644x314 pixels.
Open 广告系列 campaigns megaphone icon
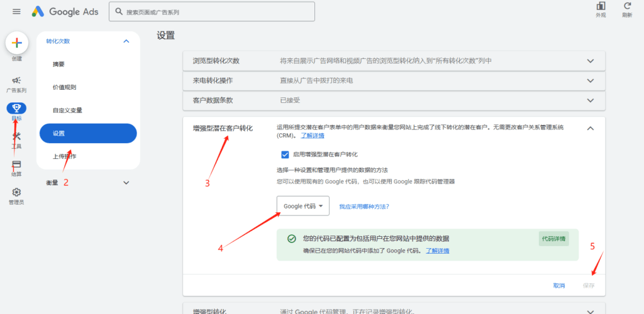coord(16,80)
